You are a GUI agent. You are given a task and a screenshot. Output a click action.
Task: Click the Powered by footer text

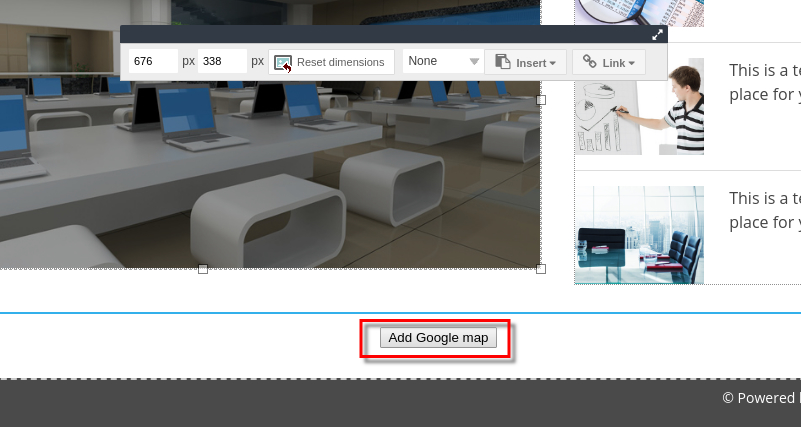[761, 398]
